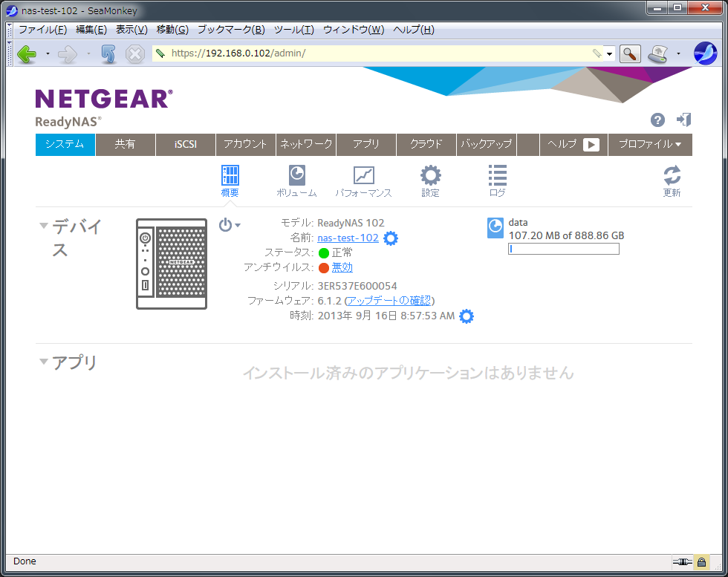Open the 編集(E) menu
728x577 pixels.
click(91, 30)
